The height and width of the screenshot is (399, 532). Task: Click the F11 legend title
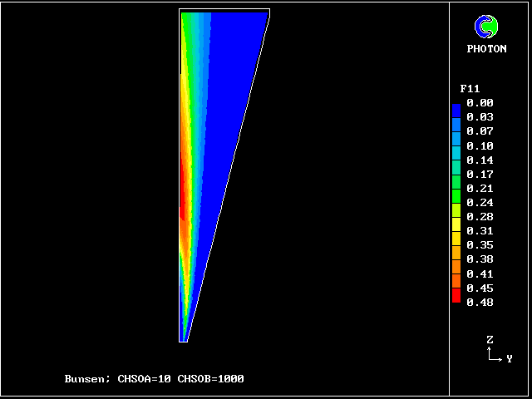470,88
